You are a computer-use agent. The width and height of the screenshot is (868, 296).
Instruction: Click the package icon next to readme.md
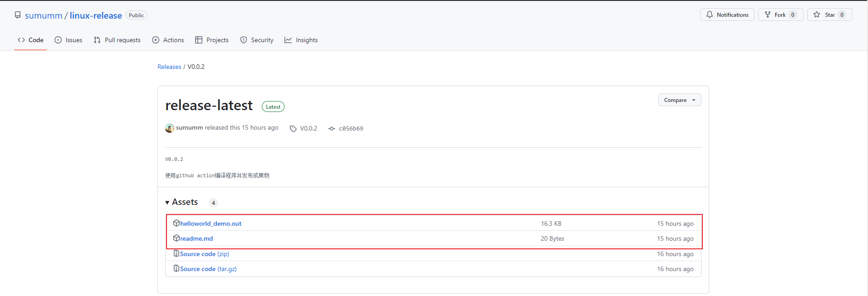[177, 238]
